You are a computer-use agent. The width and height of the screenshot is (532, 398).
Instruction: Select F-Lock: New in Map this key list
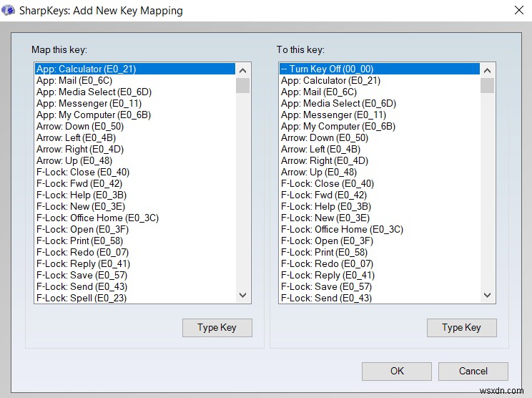coord(135,206)
